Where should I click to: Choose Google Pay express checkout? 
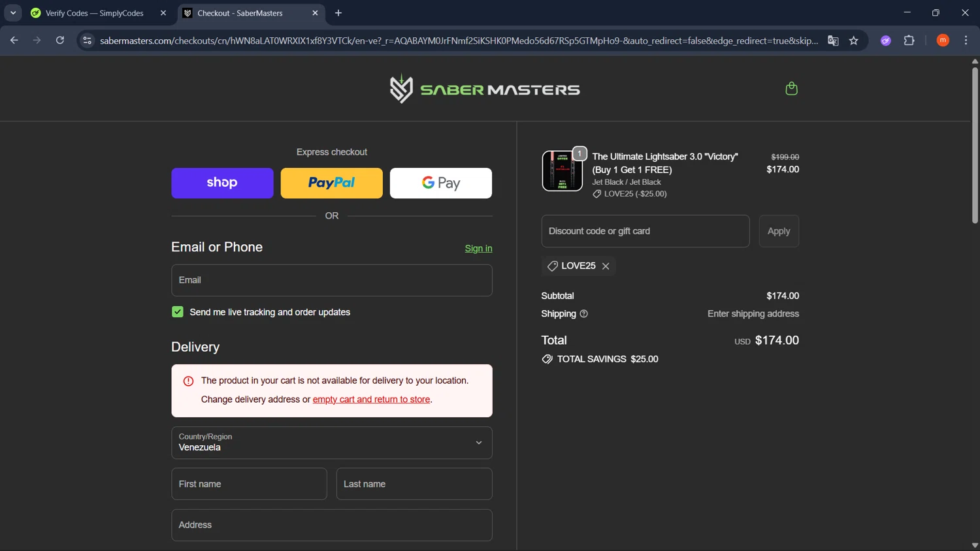[441, 183]
